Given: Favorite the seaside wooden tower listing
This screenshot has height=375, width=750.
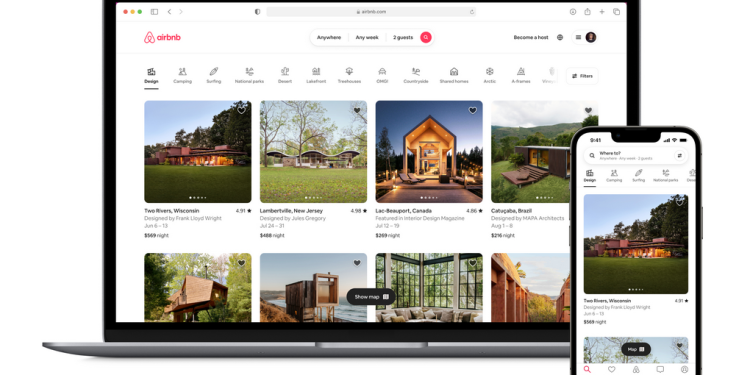Looking at the screenshot, I should pyautogui.click(x=357, y=263).
